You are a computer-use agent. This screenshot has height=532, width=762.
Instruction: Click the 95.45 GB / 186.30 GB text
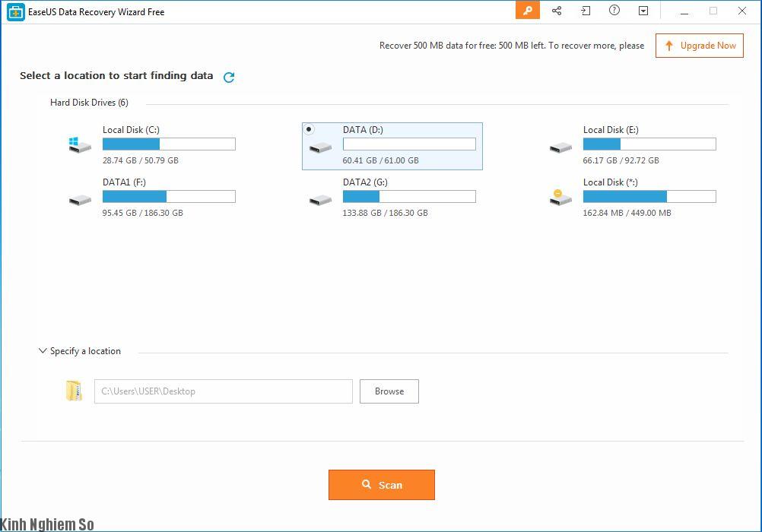(143, 213)
